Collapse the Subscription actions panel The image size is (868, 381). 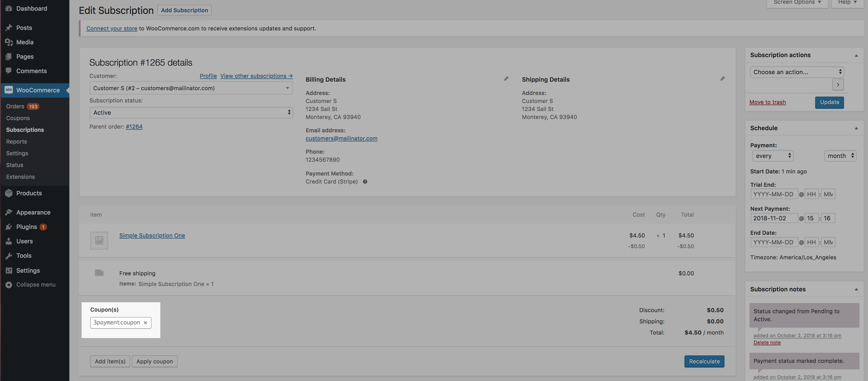tap(856, 55)
